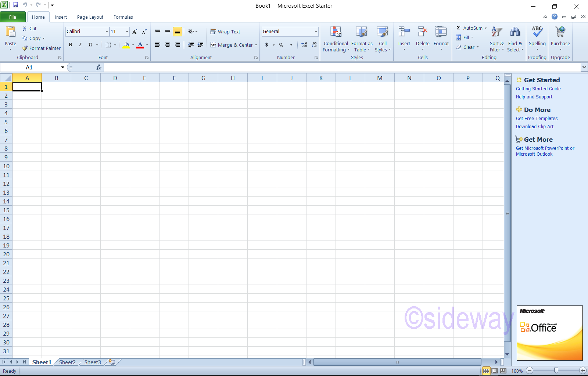
Task: Click the Cut scissors icon
Action: [x=25, y=28]
